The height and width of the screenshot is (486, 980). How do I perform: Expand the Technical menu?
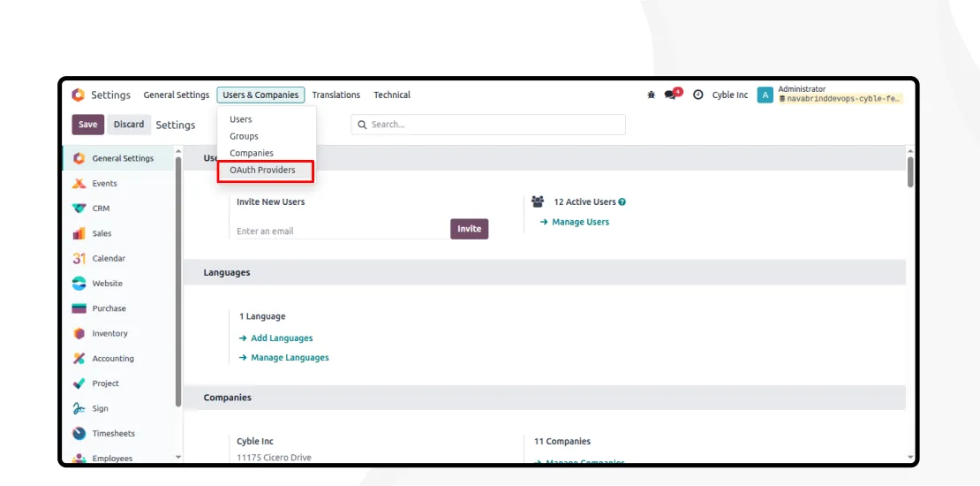(391, 95)
